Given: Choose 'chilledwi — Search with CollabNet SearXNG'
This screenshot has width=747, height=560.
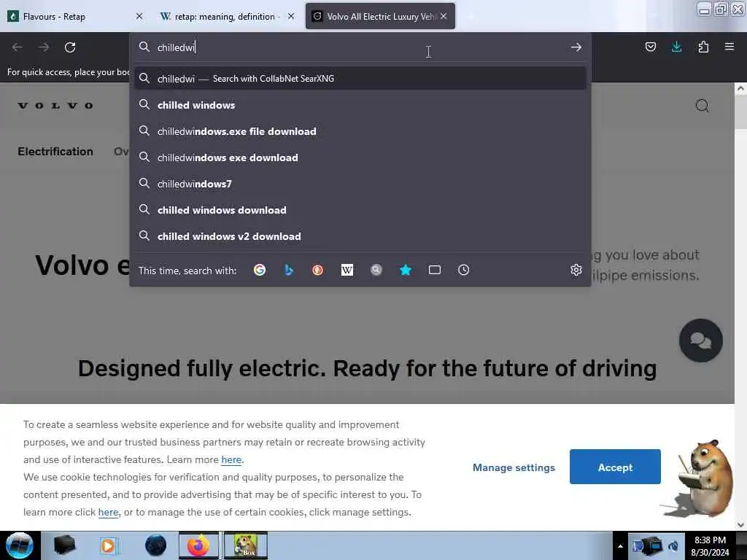Looking at the screenshot, I should (360, 79).
